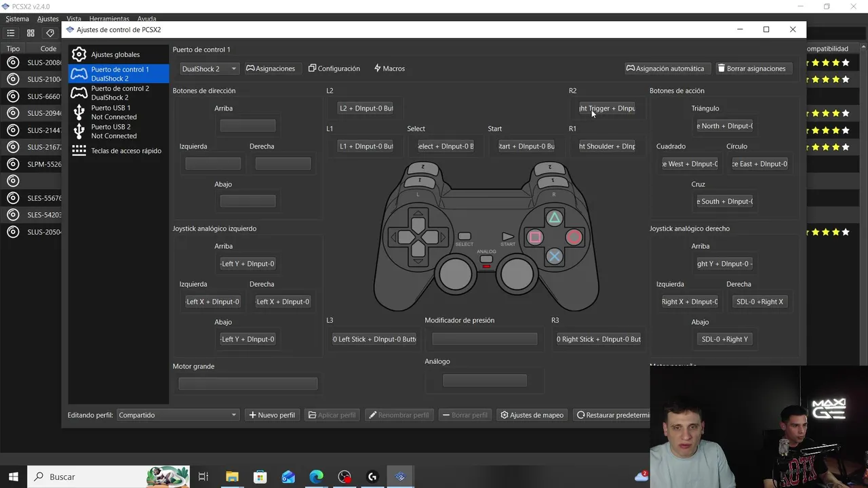Open Microsoft Store from taskbar
The width and height of the screenshot is (868, 488).
260,476
